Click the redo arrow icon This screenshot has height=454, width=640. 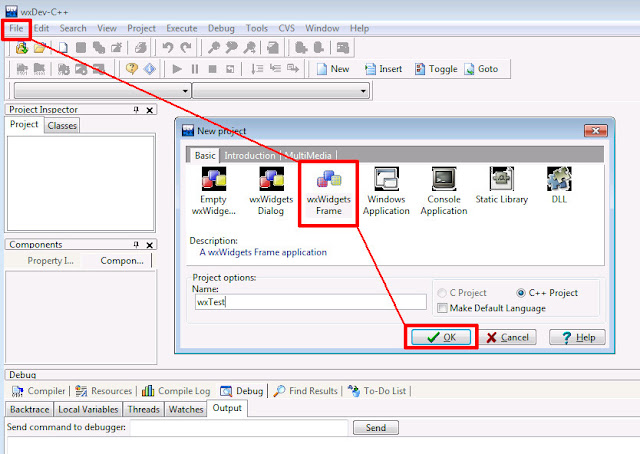[x=186, y=48]
